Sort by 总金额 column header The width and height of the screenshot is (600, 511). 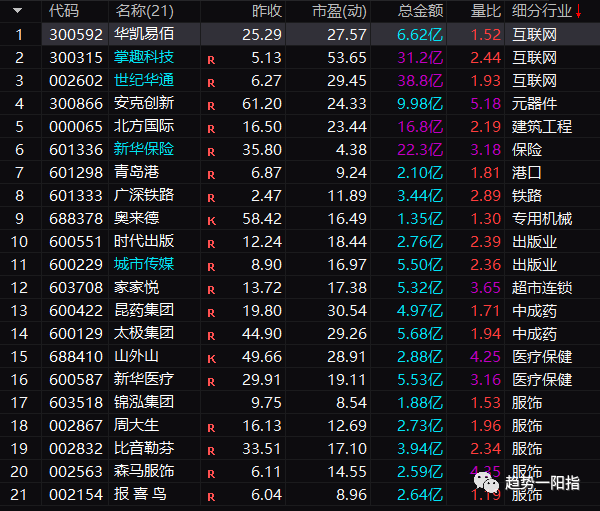click(x=421, y=11)
